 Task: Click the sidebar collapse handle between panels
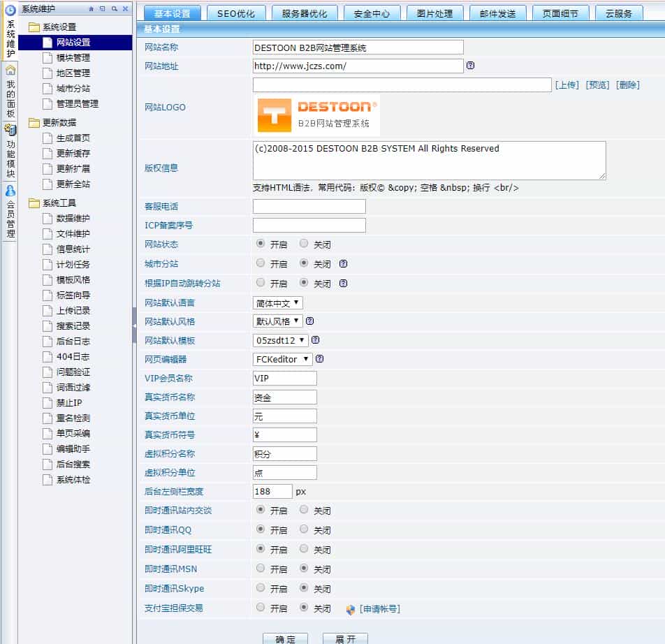[x=134, y=325]
